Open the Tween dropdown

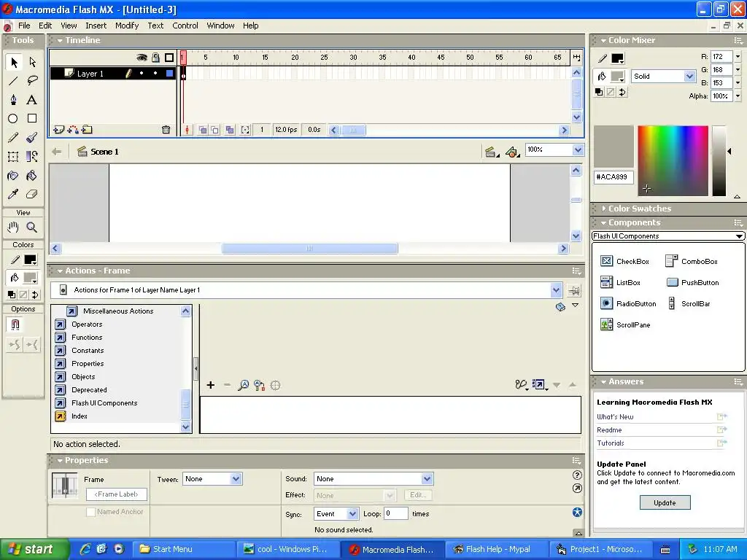[236, 479]
